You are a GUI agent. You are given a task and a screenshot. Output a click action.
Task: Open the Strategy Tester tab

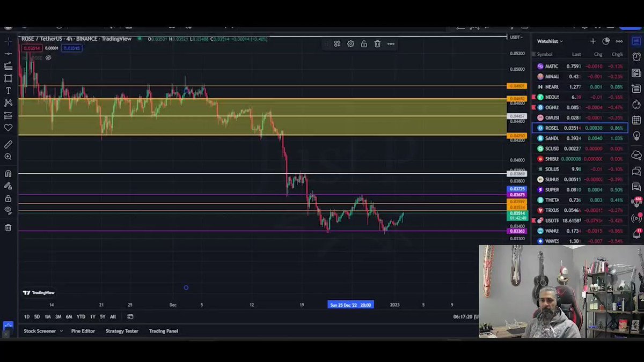[122, 331]
